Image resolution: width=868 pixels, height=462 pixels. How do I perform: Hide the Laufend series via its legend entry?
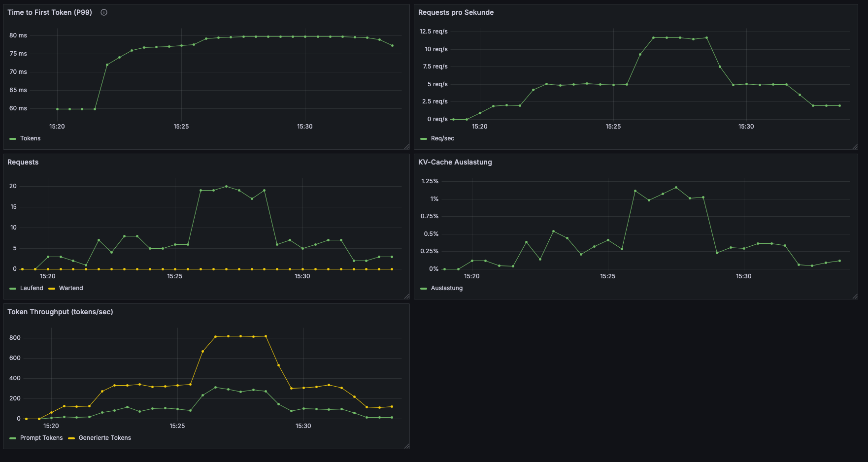31,288
